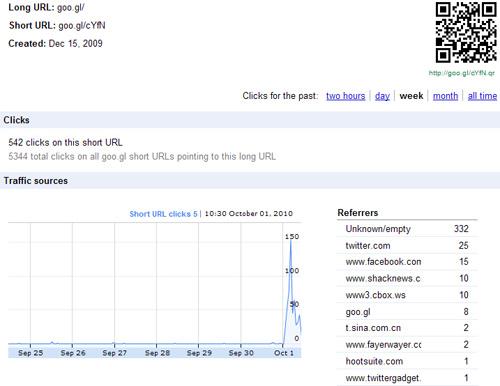Image resolution: width=500 pixels, height=386 pixels.
Task: Click the click spike peak on chart
Action: point(291,239)
